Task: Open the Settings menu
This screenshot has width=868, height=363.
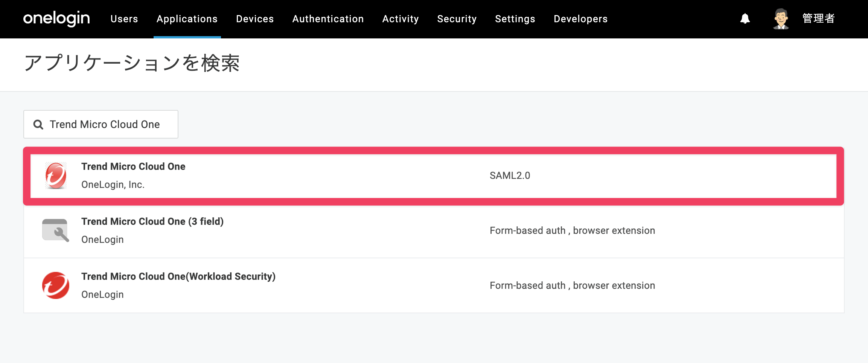Action: click(x=515, y=19)
